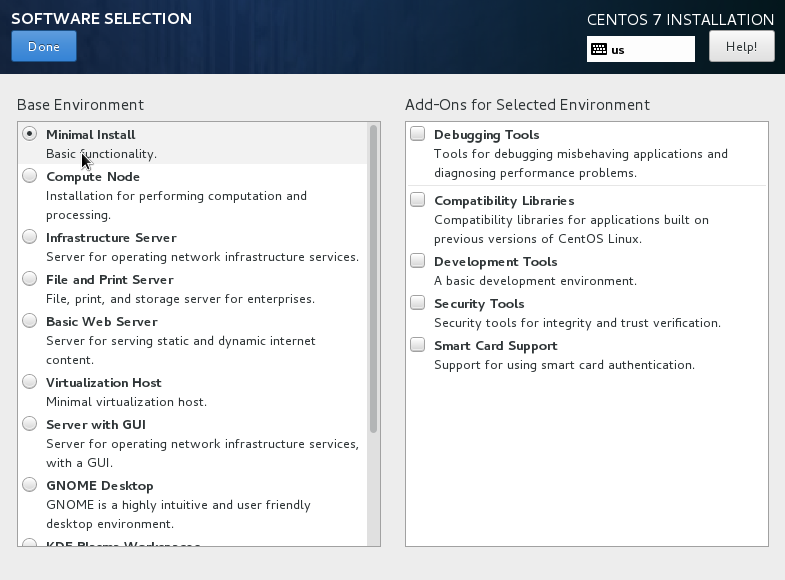Click the 'Debugging Tools' title text
The image size is (785, 580).
coord(487,135)
